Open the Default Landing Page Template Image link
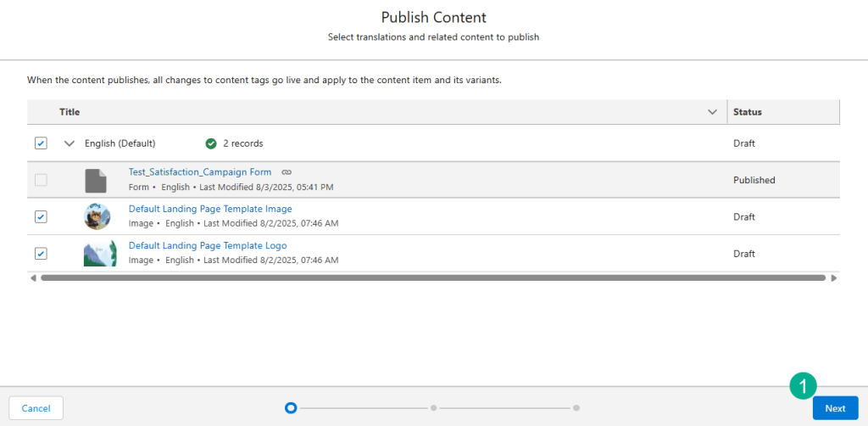868x426 pixels. pyautogui.click(x=210, y=209)
